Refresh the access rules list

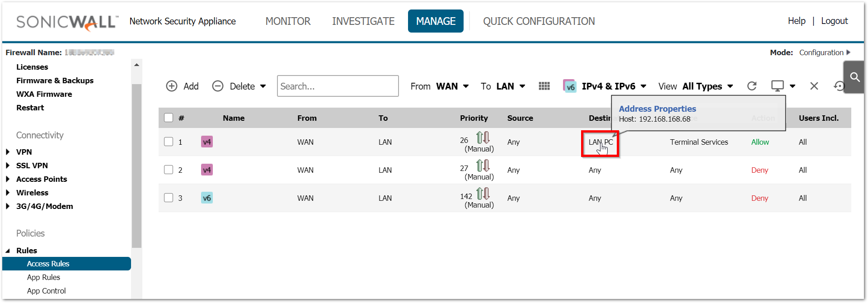(x=752, y=86)
